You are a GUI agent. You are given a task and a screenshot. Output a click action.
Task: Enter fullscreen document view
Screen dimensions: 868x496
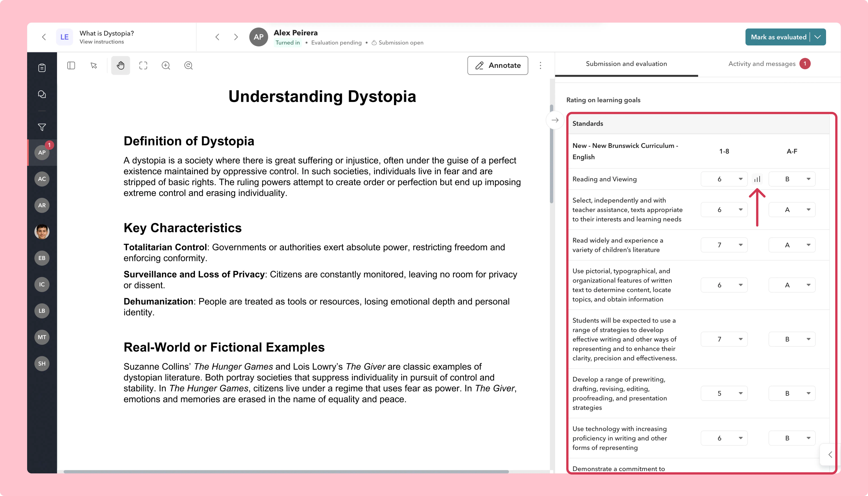pos(143,65)
